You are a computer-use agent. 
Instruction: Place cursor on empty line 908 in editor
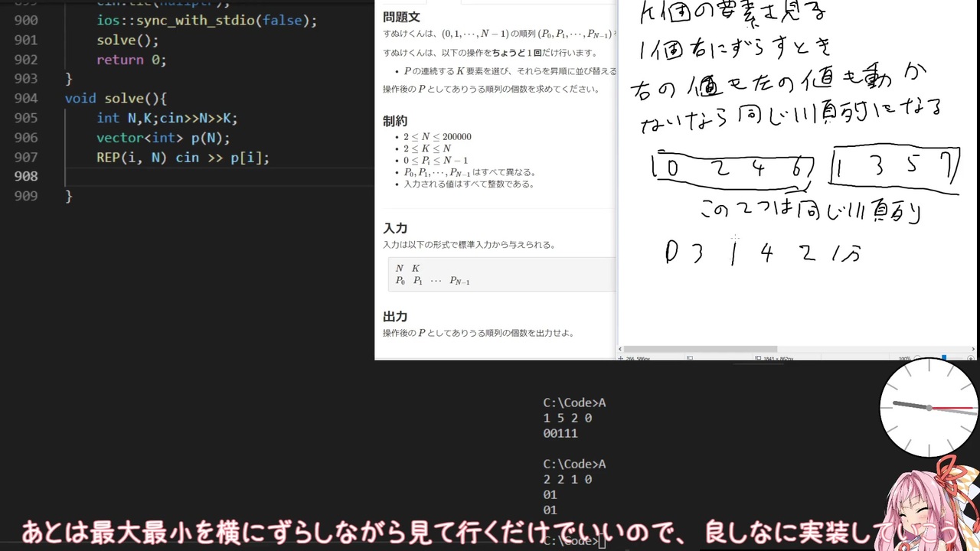pyautogui.click(x=214, y=176)
